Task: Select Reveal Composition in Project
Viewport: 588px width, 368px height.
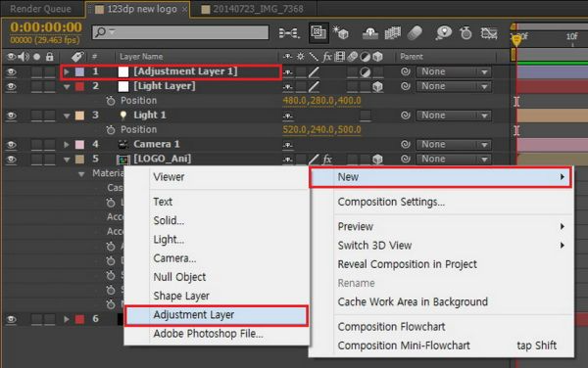Action: point(408,264)
